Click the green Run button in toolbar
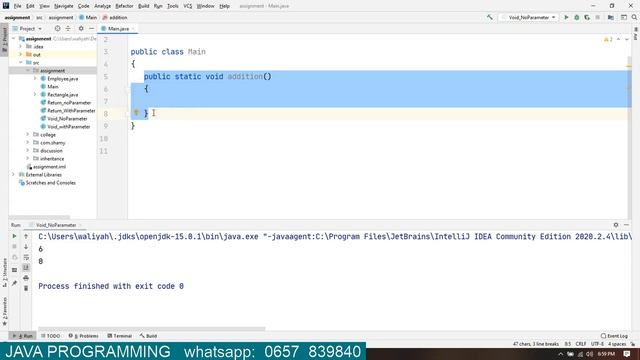This screenshot has width=640, height=360. pos(566,18)
